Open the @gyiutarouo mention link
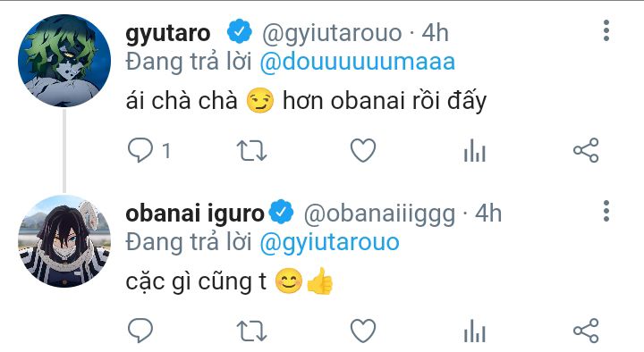The height and width of the screenshot is (352, 644). [329, 242]
